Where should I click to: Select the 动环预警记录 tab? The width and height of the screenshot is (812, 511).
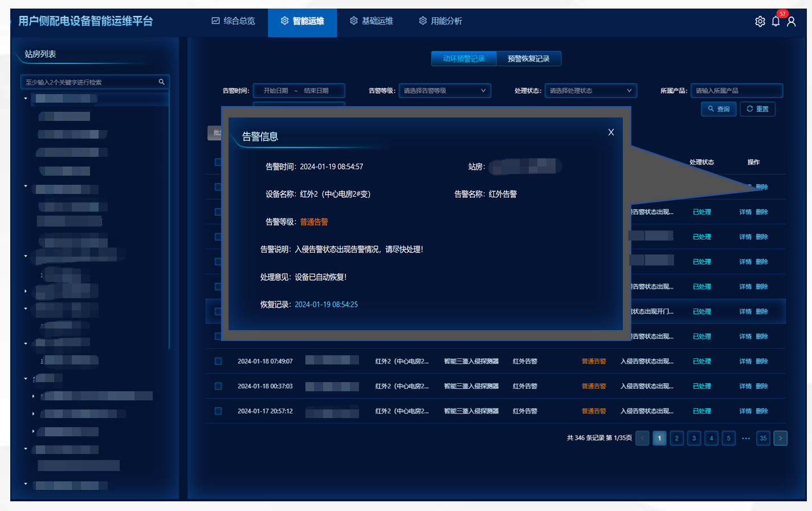(x=464, y=59)
